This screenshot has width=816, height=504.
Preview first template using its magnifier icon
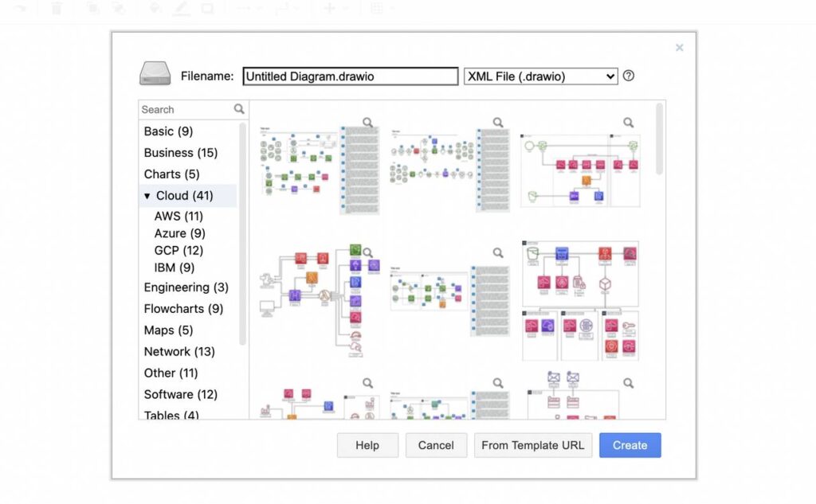(x=368, y=123)
